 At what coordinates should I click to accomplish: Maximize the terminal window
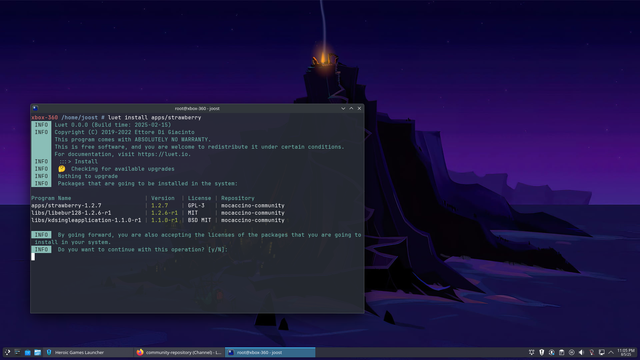click(x=351, y=108)
